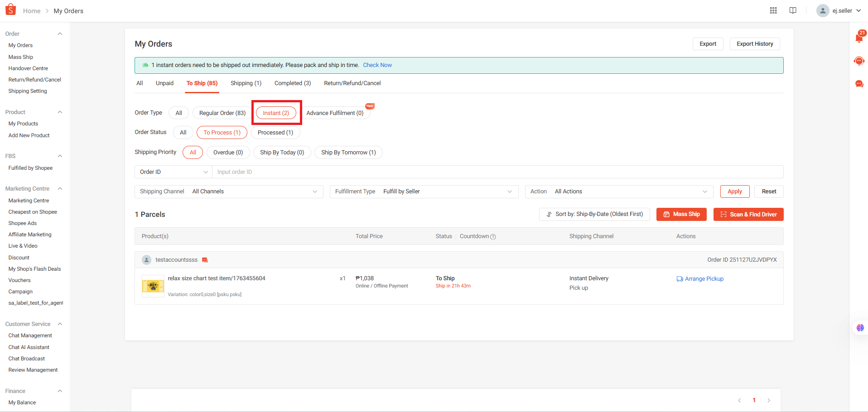Click the Apply filter button
This screenshot has width=868, height=412.
click(x=735, y=192)
